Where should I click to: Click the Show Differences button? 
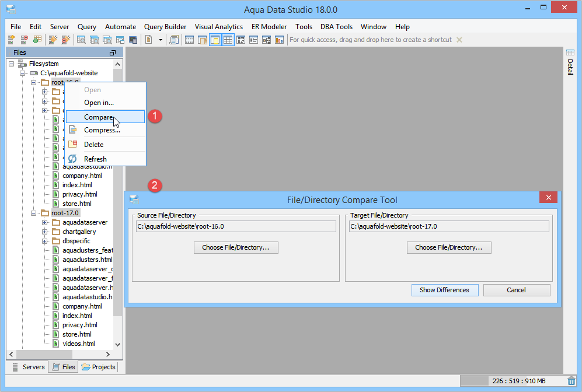click(445, 290)
